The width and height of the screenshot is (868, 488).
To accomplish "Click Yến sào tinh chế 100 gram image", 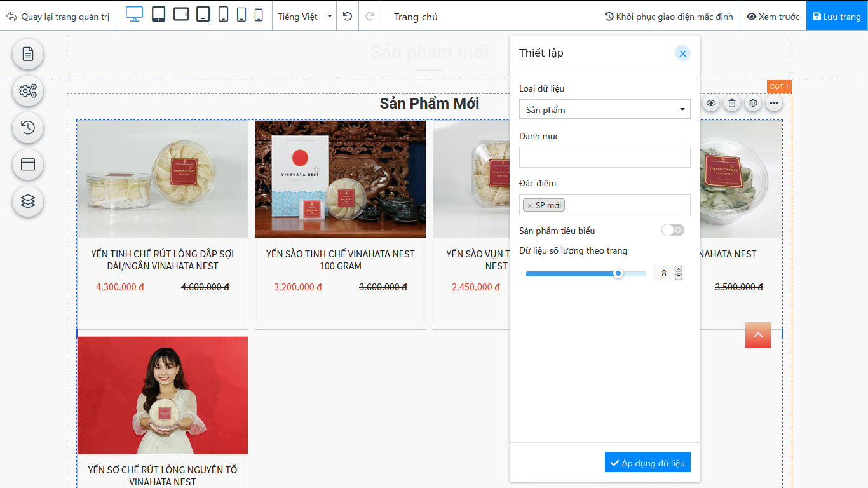I will pyautogui.click(x=341, y=179).
